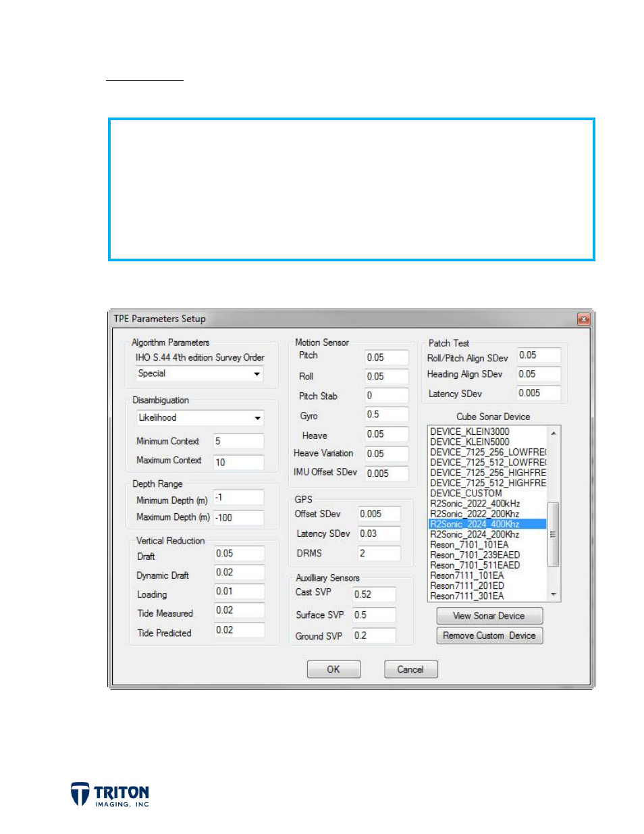Click the Minimum Context input field
The height and width of the screenshot is (834, 644).
pyautogui.click(x=238, y=442)
